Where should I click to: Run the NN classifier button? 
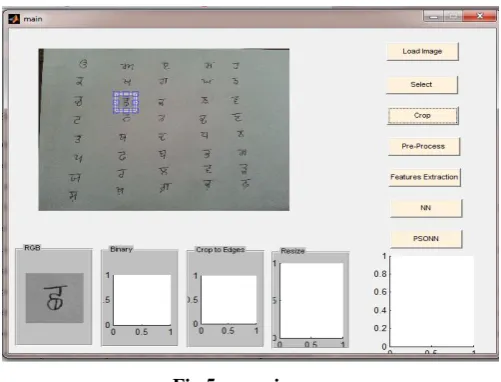click(426, 208)
